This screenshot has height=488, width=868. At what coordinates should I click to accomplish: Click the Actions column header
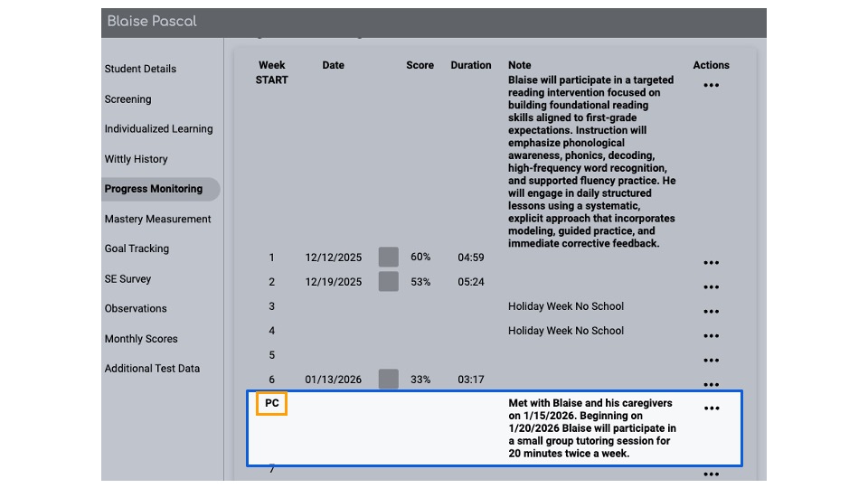(711, 65)
